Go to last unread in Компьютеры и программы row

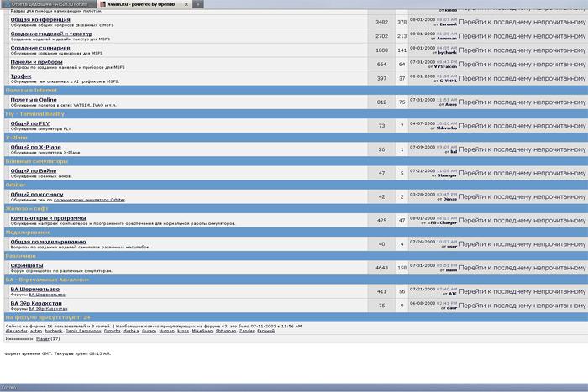(x=522, y=221)
